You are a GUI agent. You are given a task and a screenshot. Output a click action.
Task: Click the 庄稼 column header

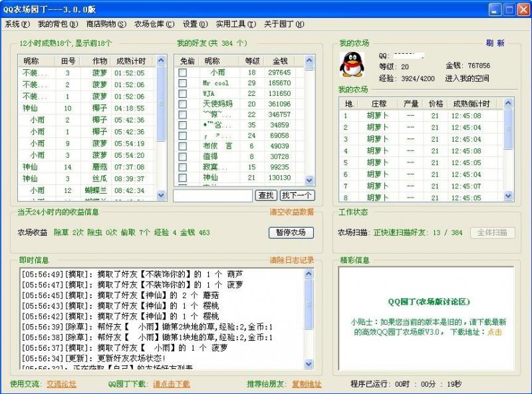[x=378, y=104]
